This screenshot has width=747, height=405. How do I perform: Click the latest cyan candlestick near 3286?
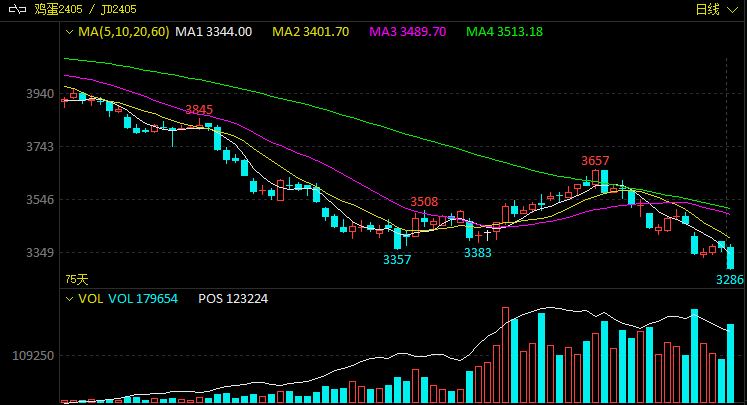tap(730, 258)
